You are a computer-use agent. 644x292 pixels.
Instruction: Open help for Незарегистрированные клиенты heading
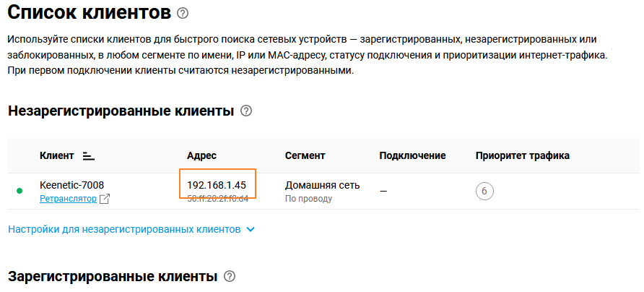246,111
